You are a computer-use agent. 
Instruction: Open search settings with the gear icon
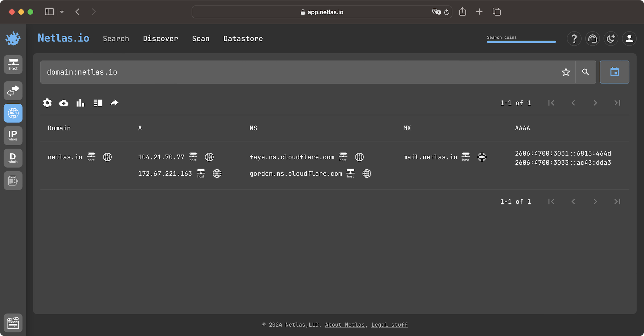pyautogui.click(x=47, y=103)
